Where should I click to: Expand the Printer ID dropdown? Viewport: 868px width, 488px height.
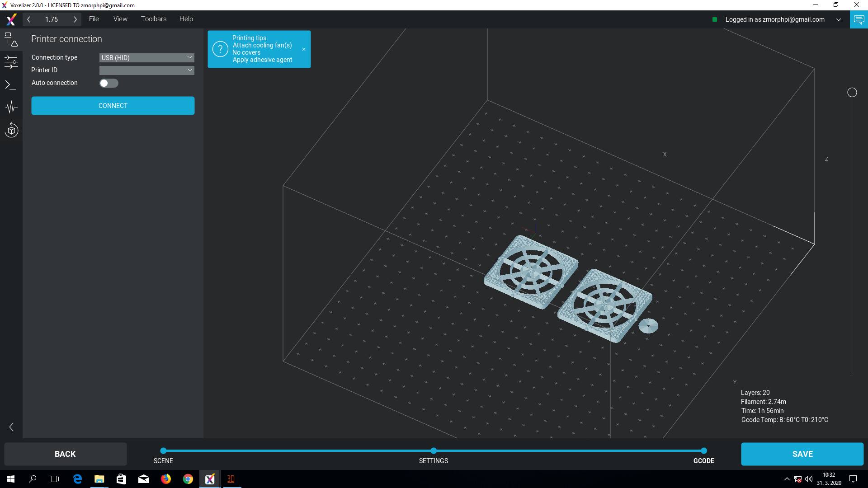(146, 70)
